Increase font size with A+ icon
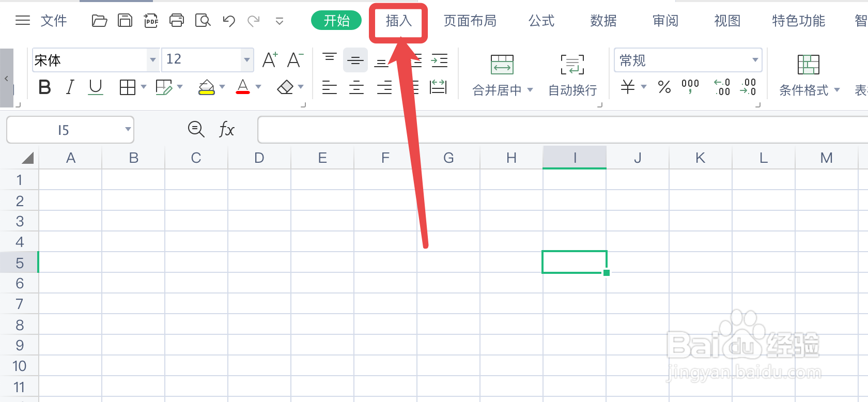868x402 pixels. tap(270, 60)
